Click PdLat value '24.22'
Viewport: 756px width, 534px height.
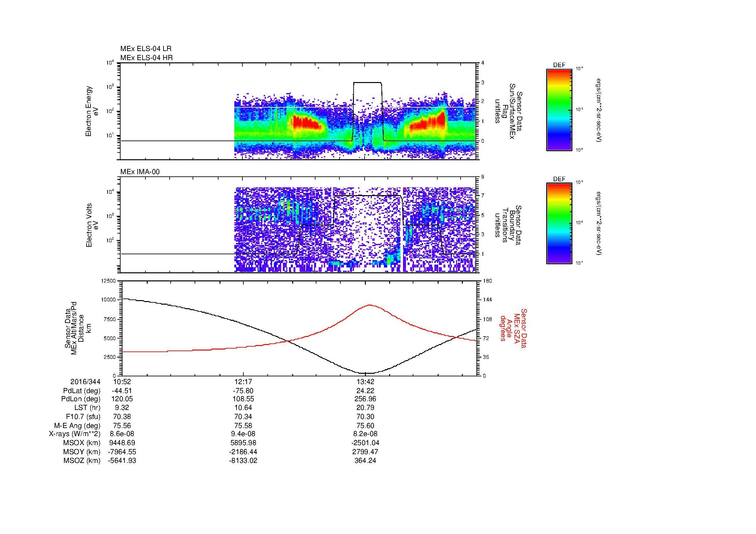point(365,391)
